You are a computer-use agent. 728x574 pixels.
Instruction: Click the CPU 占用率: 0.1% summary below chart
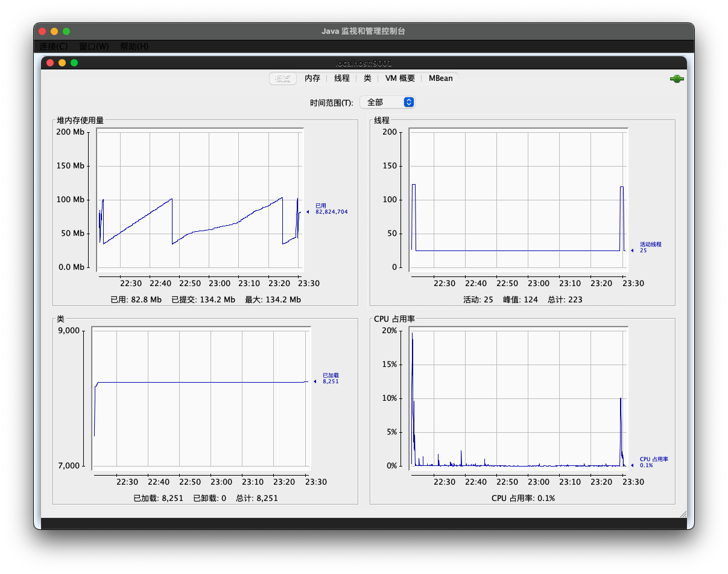523,499
